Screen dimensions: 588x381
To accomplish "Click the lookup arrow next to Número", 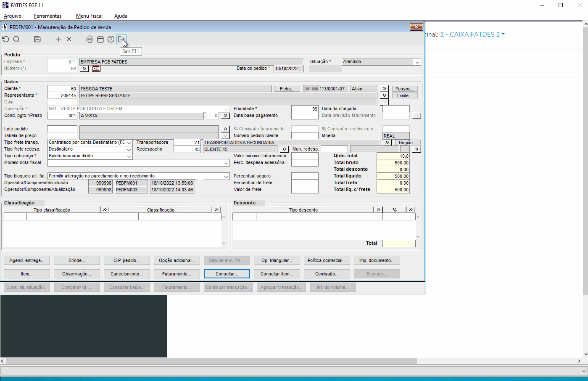I will (x=84, y=68).
